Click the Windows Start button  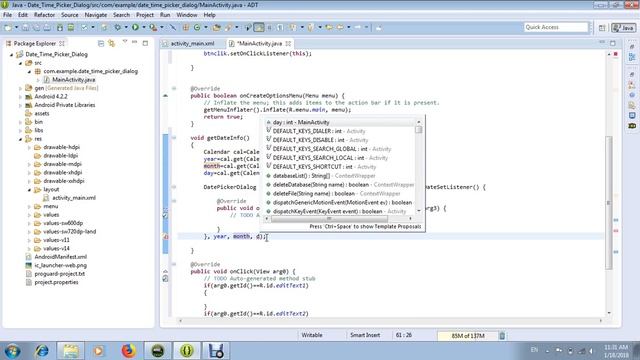pyautogui.click(x=12, y=351)
